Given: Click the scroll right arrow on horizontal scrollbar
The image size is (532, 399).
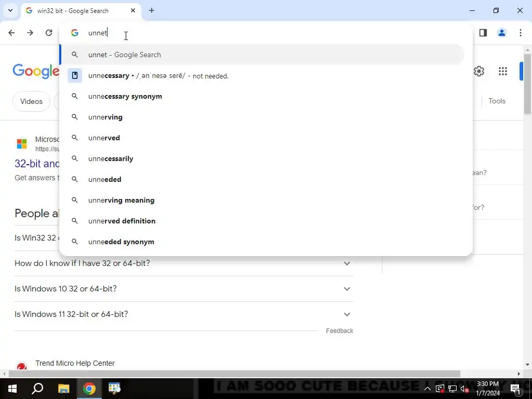Looking at the screenshot, I should pyautogui.click(x=519, y=374).
